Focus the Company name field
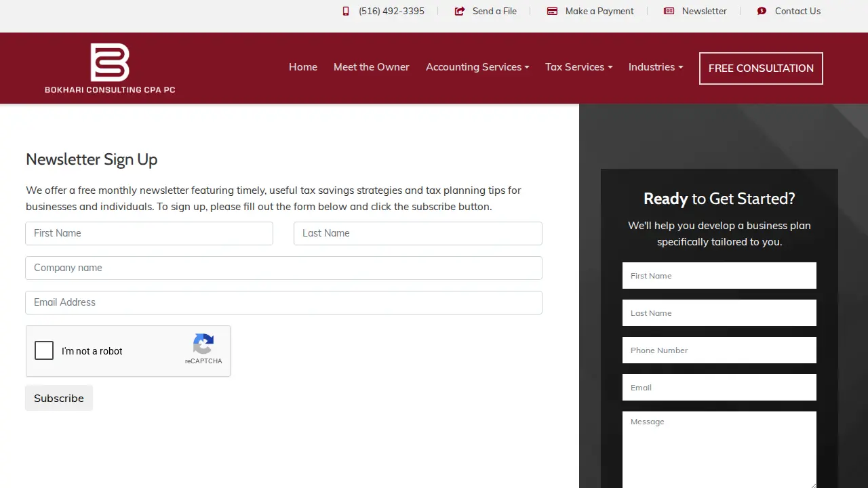Image resolution: width=868 pixels, height=488 pixels. 283,268
